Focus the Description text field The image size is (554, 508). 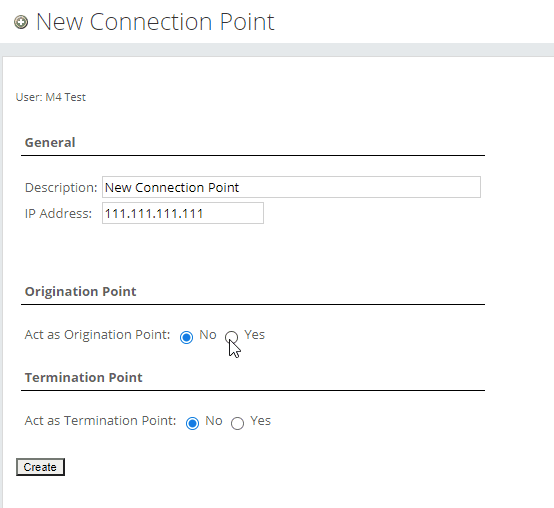pos(291,187)
